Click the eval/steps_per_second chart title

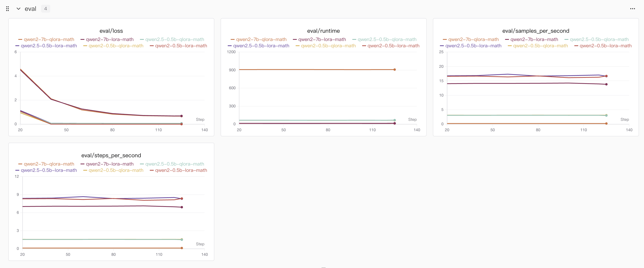pyautogui.click(x=111, y=155)
